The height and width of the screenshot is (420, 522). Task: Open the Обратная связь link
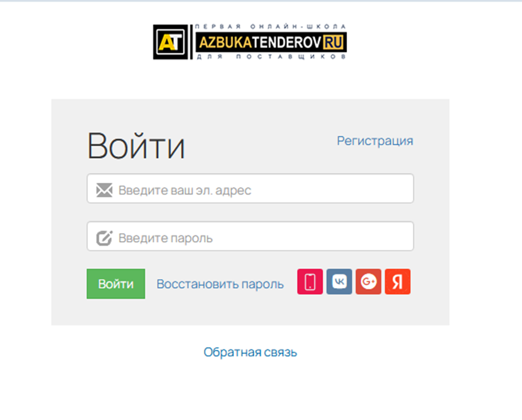click(x=250, y=352)
